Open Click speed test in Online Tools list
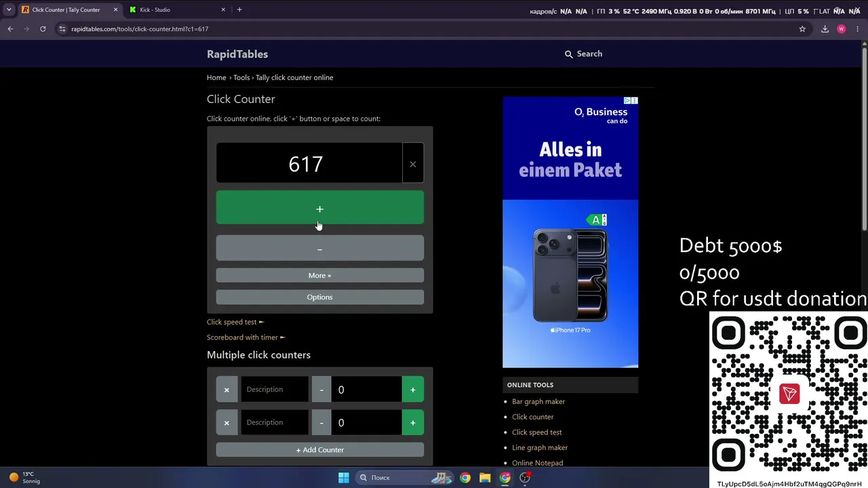Viewport: 868px width, 488px height. (x=536, y=432)
